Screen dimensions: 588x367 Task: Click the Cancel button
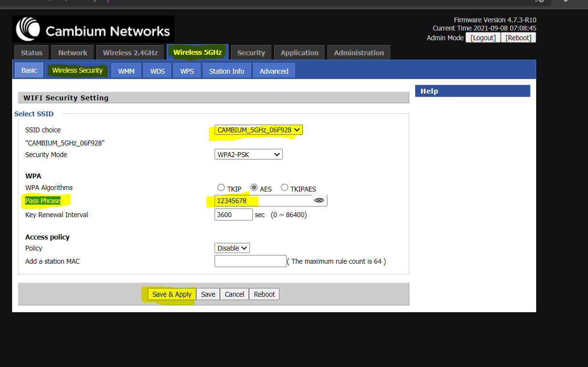pos(234,294)
